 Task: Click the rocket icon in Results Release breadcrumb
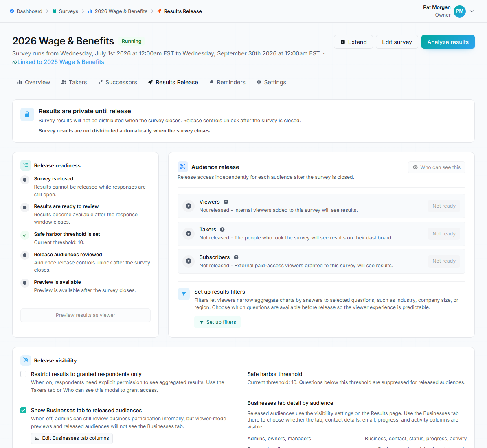159,11
